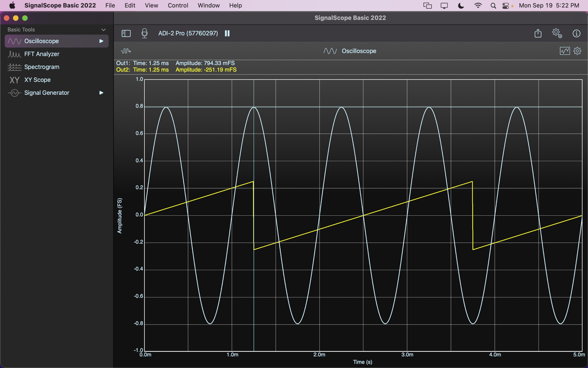Click the 1.0 amplitude axis tick label
The image size is (588, 368).
(x=139, y=79)
